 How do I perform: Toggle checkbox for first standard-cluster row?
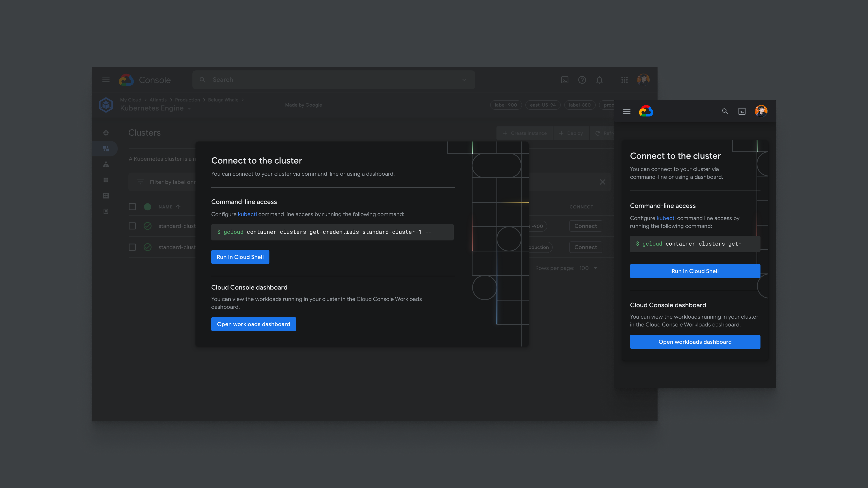pyautogui.click(x=132, y=226)
